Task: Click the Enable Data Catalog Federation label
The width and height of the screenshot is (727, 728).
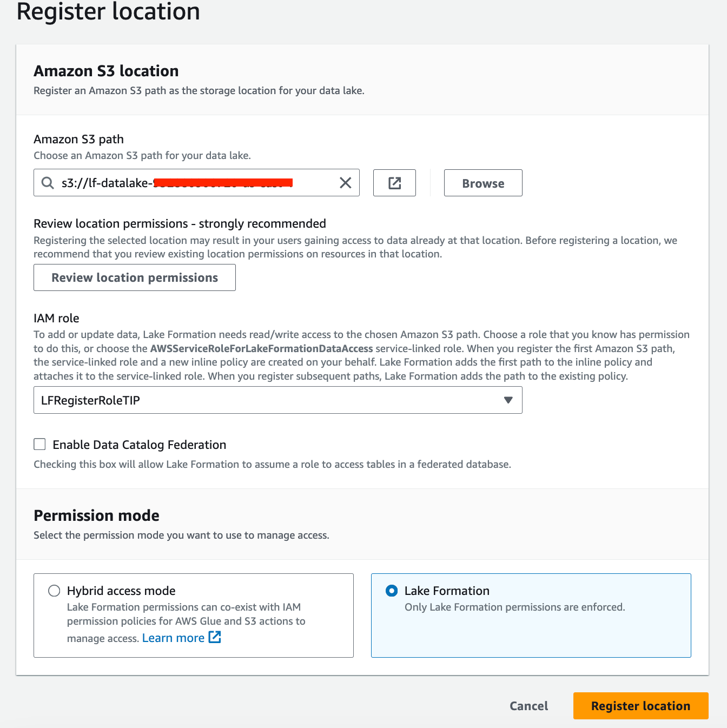Action: click(x=139, y=445)
